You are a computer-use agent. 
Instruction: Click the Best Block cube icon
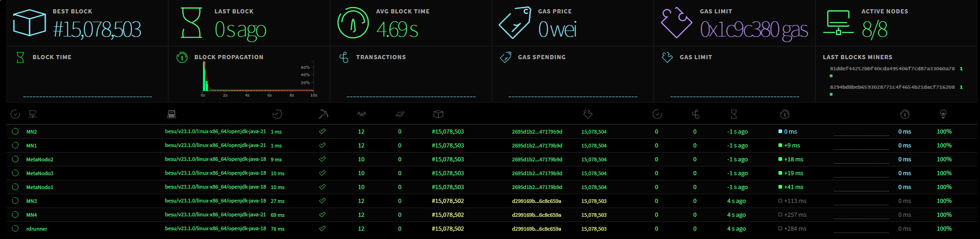29,23
